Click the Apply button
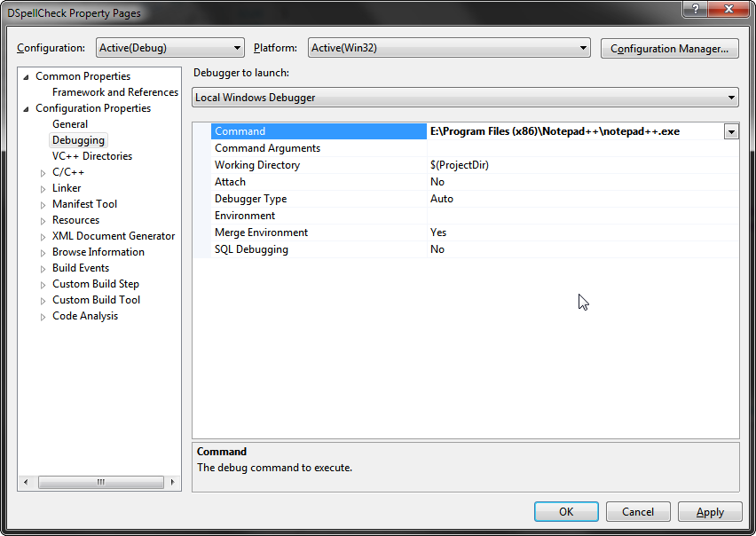The width and height of the screenshot is (756, 536). point(710,511)
